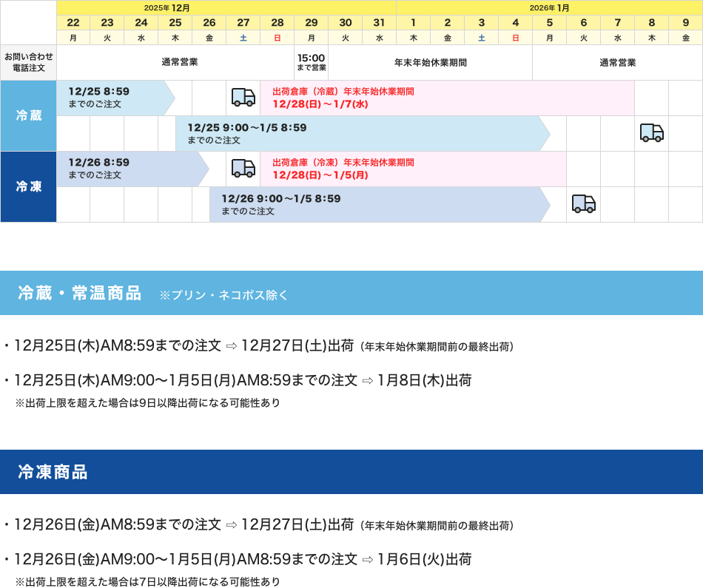The height and width of the screenshot is (588, 703).
Task: Select the 冷蔵 row header
Action: pyautogui.click(x=29, y=115)
